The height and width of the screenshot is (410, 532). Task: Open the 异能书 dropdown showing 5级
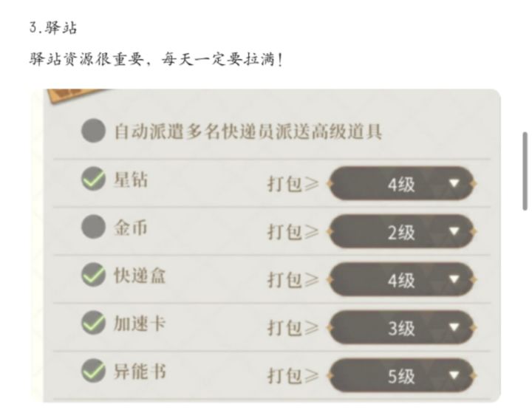point(400,375)
